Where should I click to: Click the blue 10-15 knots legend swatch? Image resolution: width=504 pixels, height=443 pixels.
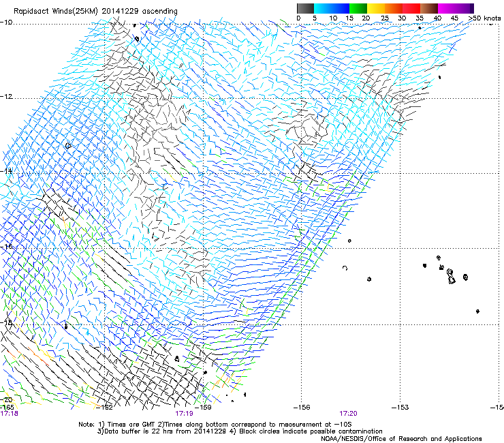tap(341, 8)
